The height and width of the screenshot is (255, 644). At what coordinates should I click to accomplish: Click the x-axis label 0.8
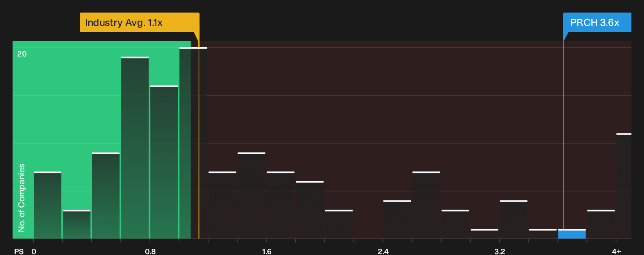[x=150, y=251]
